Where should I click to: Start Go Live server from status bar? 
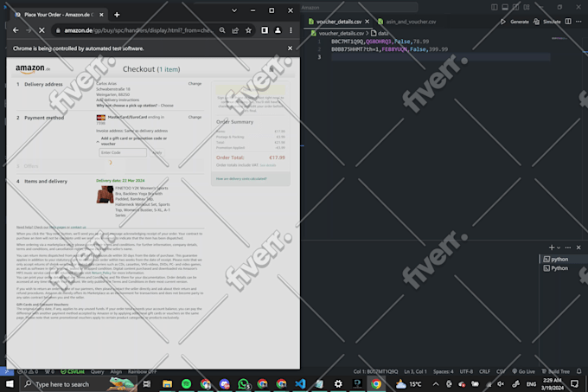tap(523, 372)
